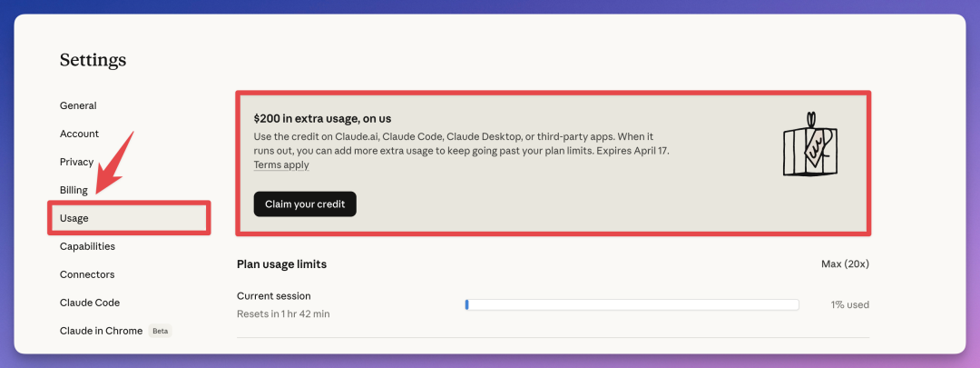Screen dimensions: 980x368
Task: Switch to Connectors settings
Action: (87, 274)
